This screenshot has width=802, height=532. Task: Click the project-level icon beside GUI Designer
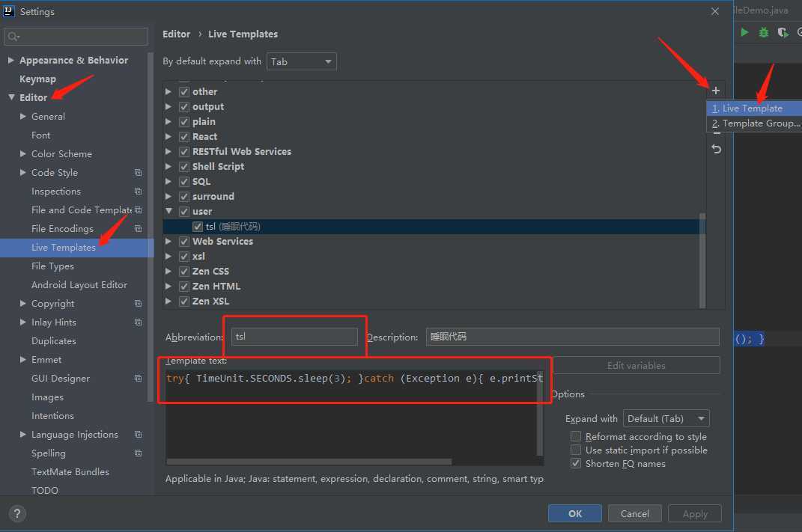click(x=138, y=378)
